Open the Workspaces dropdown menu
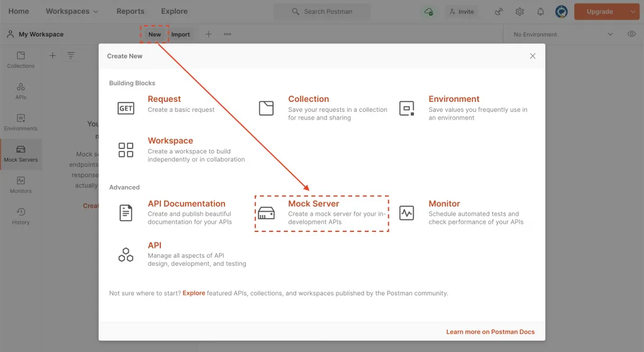The image size is (644, 352). (72, 11)
